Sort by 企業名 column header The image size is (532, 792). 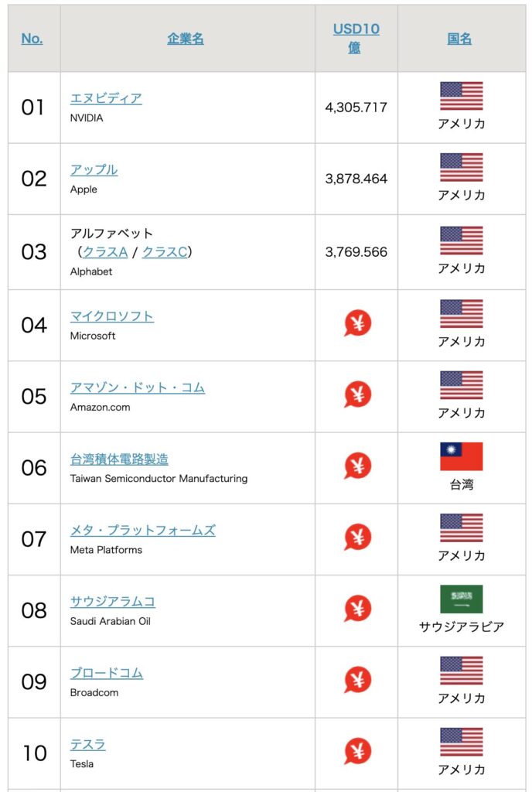pyautogui.click(x=186, y=38)
